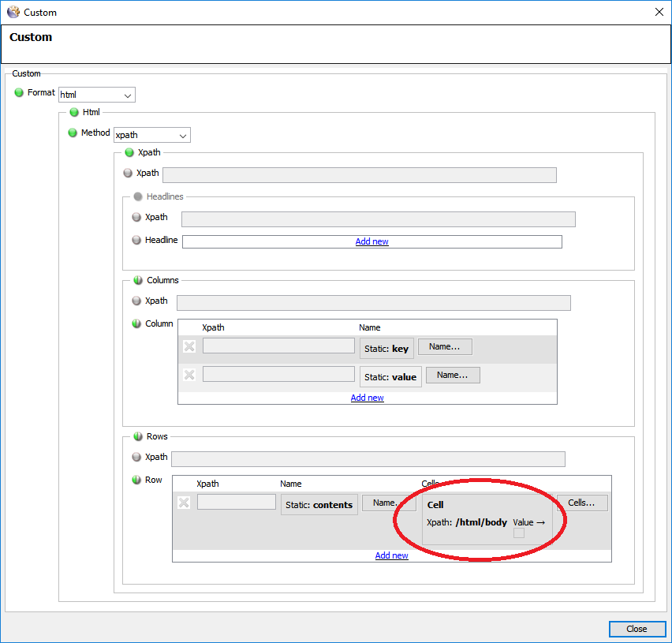Click the Static: value name box
Viewport: 672px width, 643px height.
(x=390, y=377)
